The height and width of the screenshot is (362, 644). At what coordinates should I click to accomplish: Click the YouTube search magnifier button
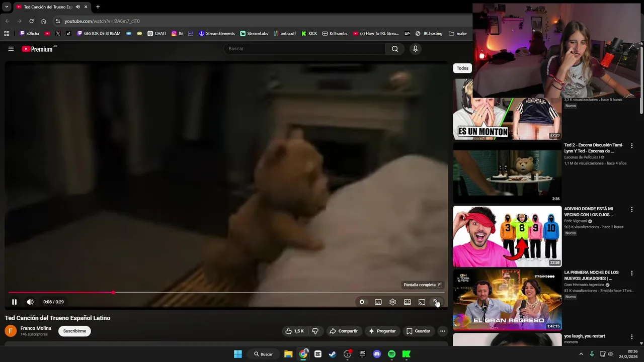click(x=395, y=49)
